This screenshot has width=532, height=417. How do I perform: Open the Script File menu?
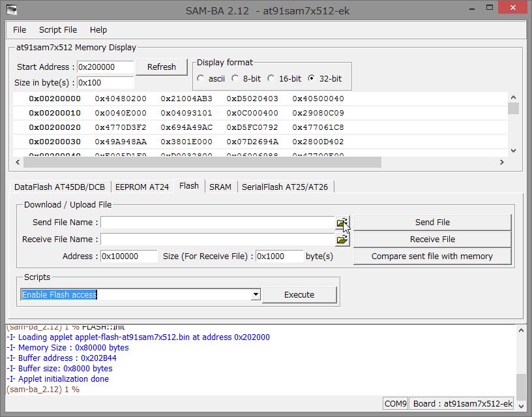(x=58, y=30)
